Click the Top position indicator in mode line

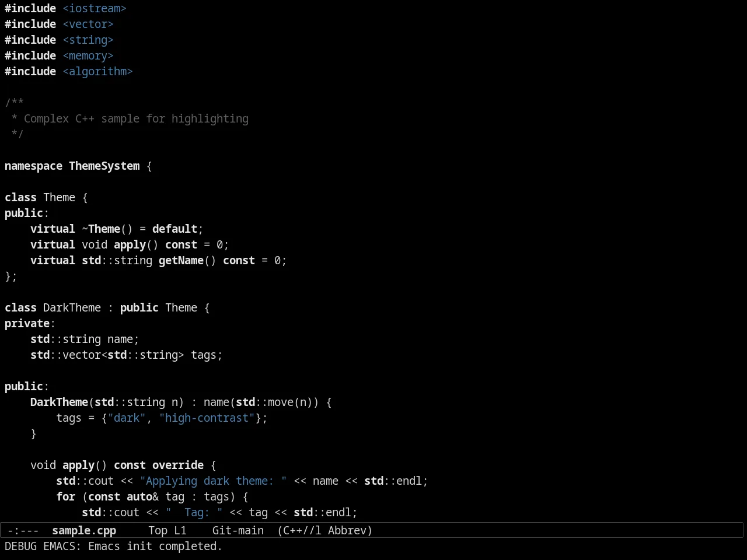(x=158, y=530)
